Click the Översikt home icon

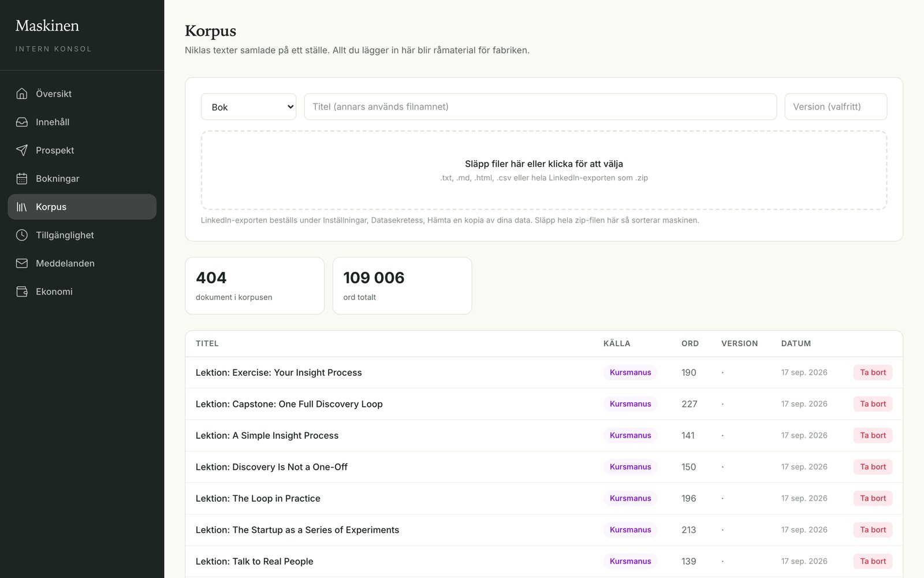22,94
